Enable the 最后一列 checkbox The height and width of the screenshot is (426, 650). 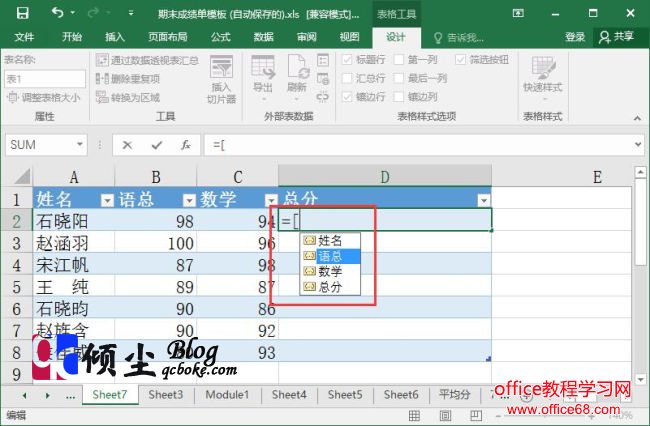point(399,78)
